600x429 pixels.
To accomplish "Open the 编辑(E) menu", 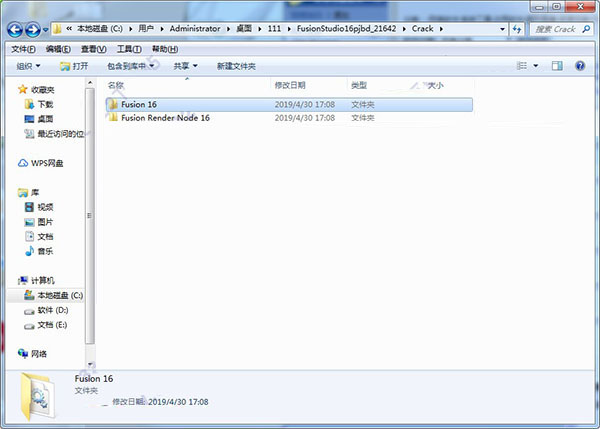I will coord(58,49).
